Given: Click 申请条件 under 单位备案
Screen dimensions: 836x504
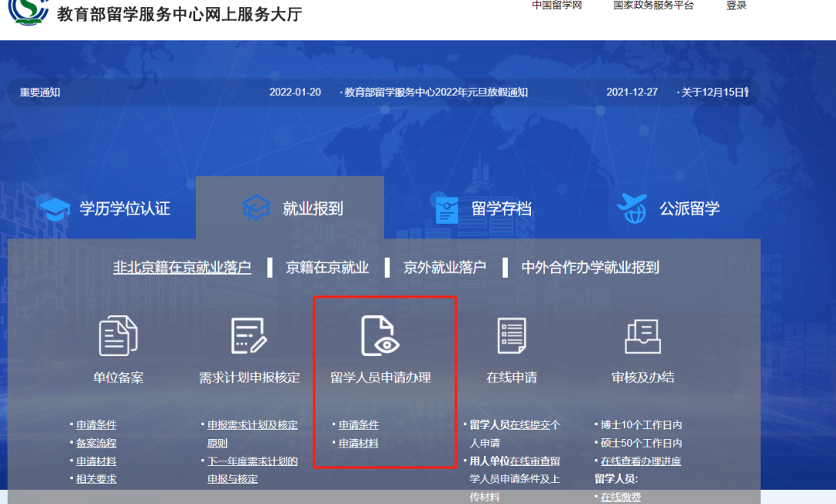Looking at the screenshot, I should [x=96, y=425].
